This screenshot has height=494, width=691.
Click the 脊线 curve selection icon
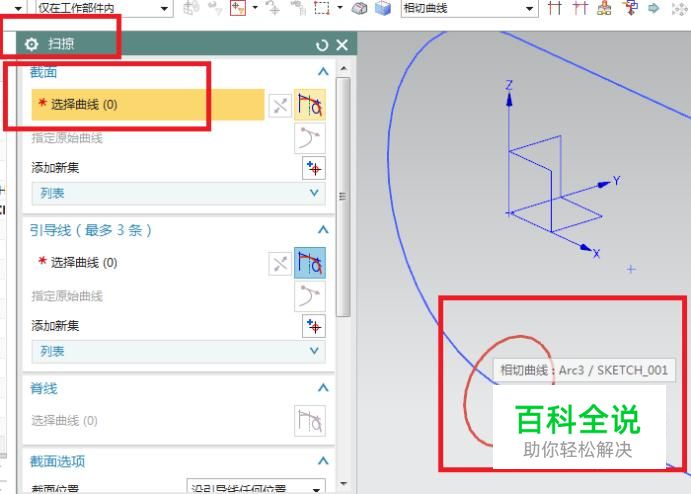point(310,421)
